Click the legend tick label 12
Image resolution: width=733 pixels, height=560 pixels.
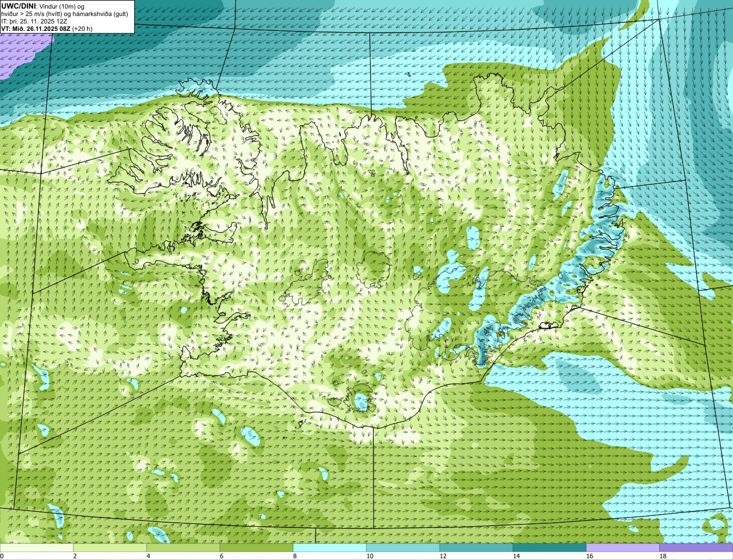(x=443, y=556)
